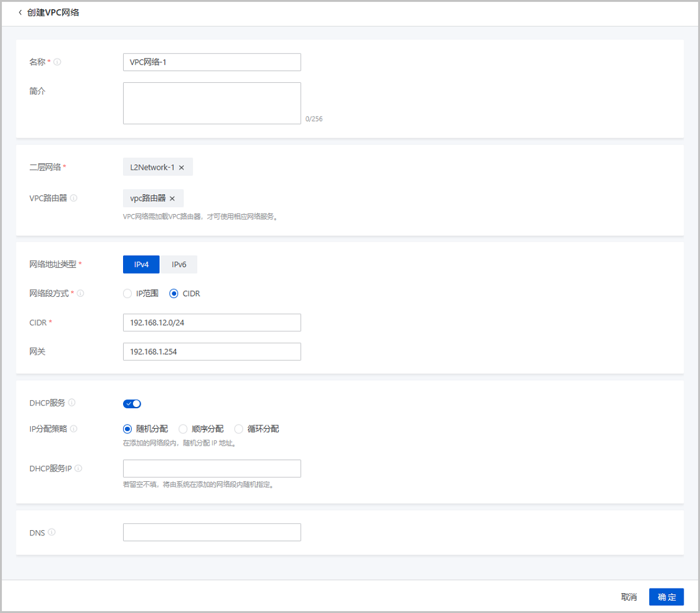Focus the 简介 description text area
This screenshot has height=613, width=700.
tap(212, 103)
